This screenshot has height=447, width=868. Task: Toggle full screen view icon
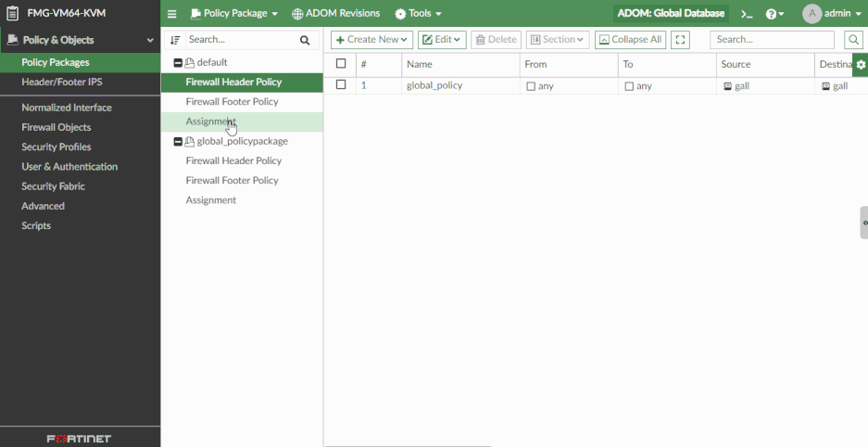click(680, 40)
